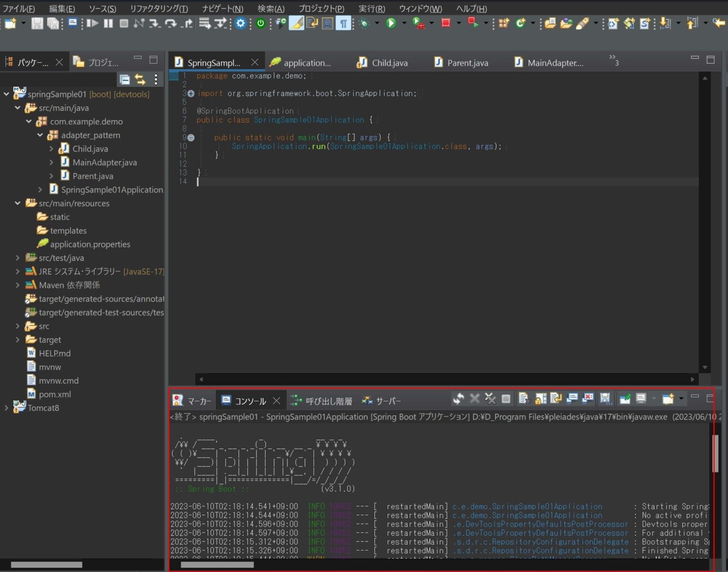Collapse the adapter_pattern package
The height and width of the screenshot is (572, 728).
pos(40,135)
